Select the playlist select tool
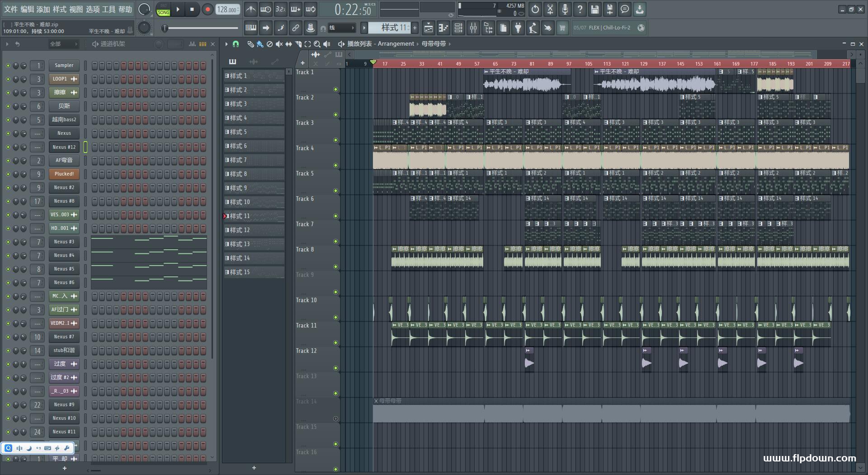 tap(307, 44)
